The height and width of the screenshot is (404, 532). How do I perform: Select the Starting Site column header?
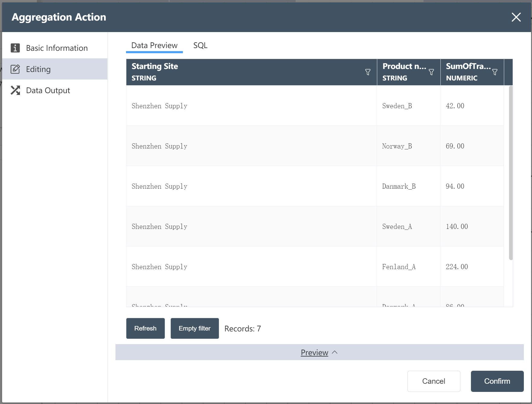(x=251, y=72)
